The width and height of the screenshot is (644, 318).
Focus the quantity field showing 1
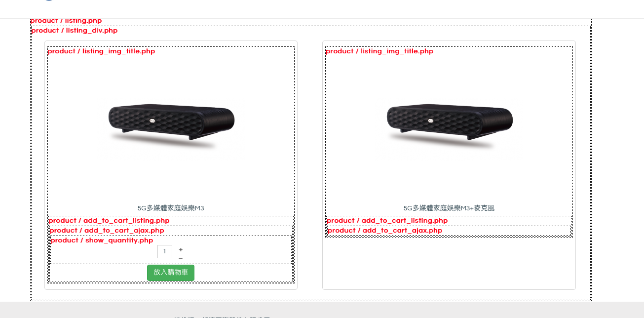coord(165,251)
